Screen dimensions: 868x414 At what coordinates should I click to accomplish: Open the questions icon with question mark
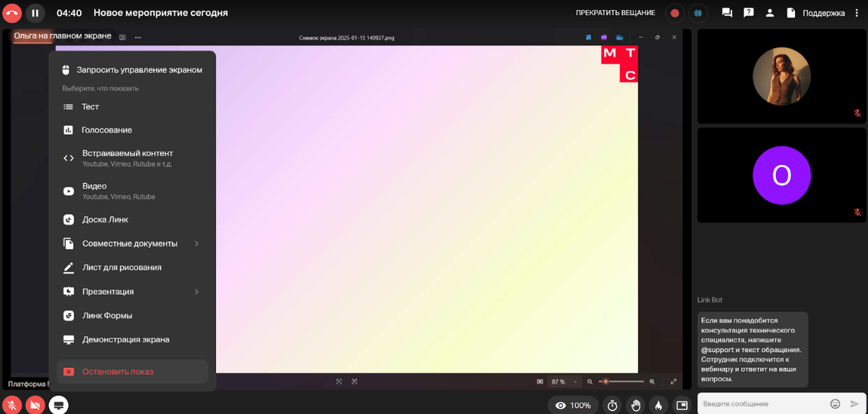click(748, 13)
